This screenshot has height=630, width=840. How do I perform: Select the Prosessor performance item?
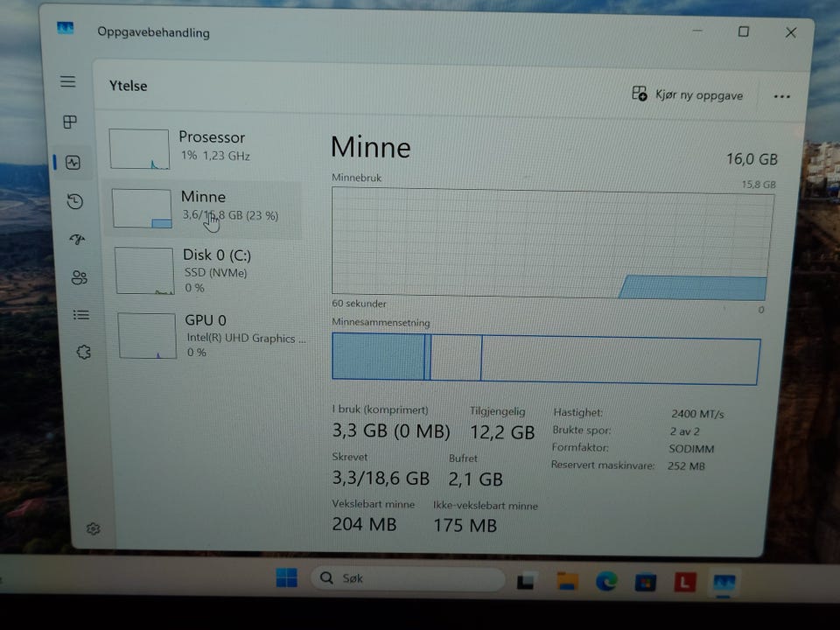click(204, 149)
